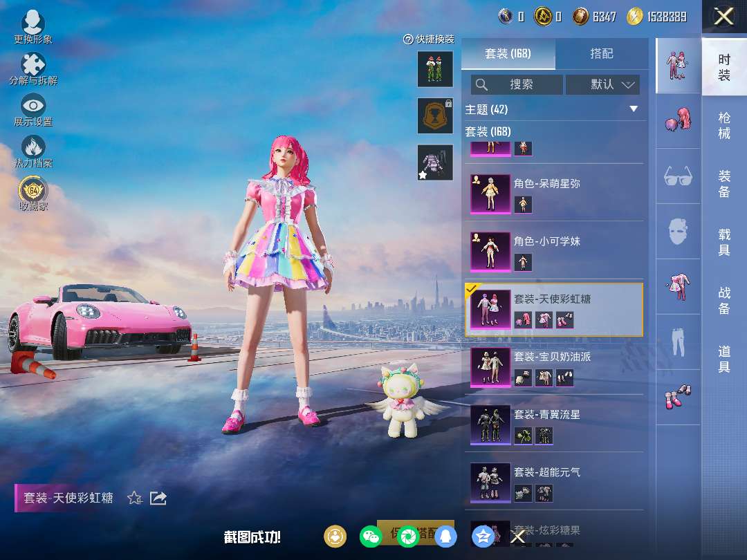
Task: Select the hair category icon
Action: (x=677, y=121)
